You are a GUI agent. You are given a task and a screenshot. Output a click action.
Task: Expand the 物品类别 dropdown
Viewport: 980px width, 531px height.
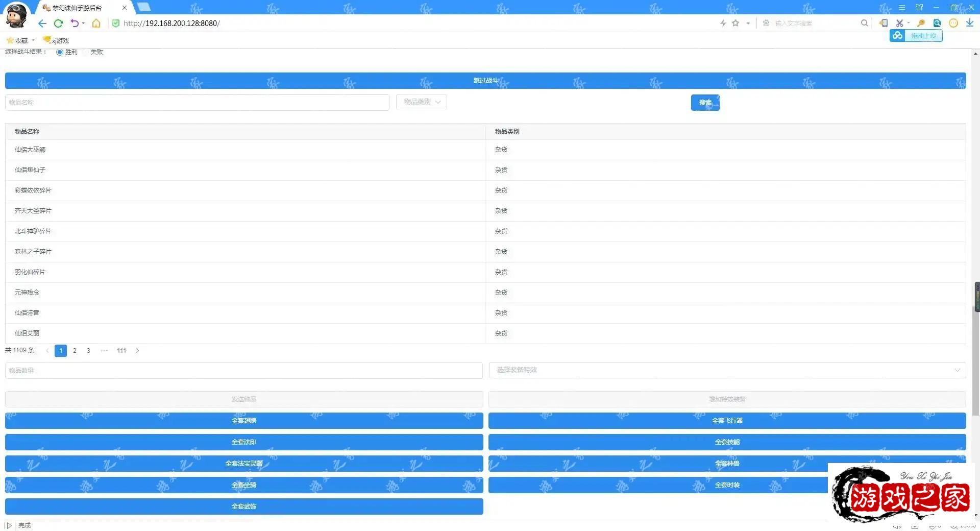[422, 102]
